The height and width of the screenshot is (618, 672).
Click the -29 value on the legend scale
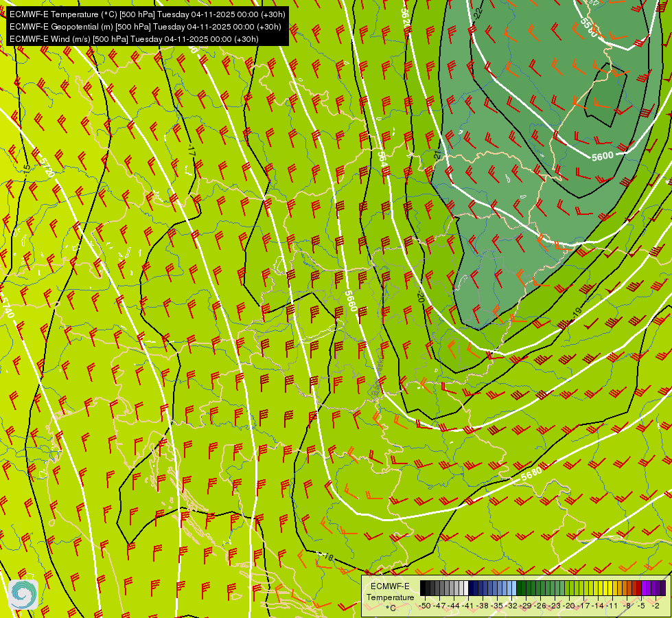tap(526, 606)
